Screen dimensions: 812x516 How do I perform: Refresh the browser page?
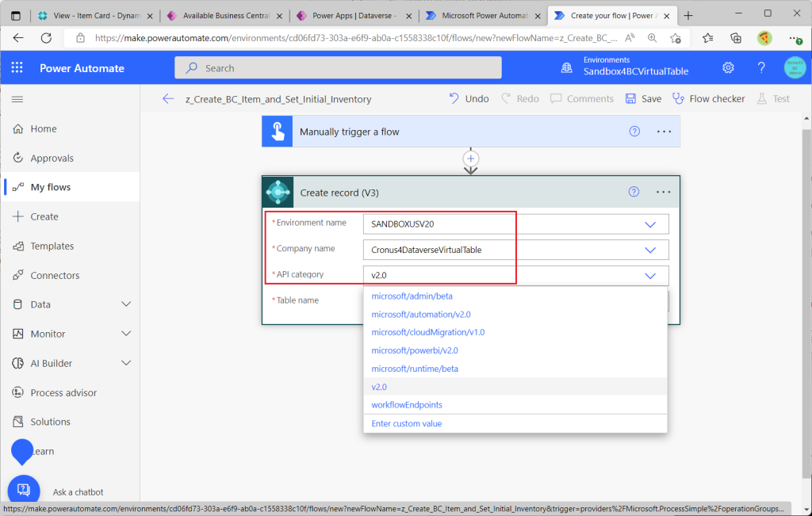click(46, 38)
